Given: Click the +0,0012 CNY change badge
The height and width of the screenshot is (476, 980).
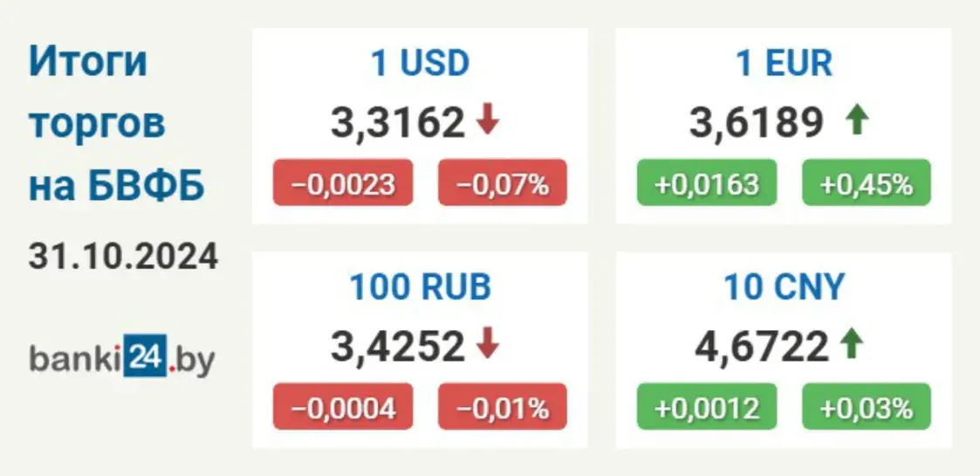Looking at the screenshot, I should (707, 407).
